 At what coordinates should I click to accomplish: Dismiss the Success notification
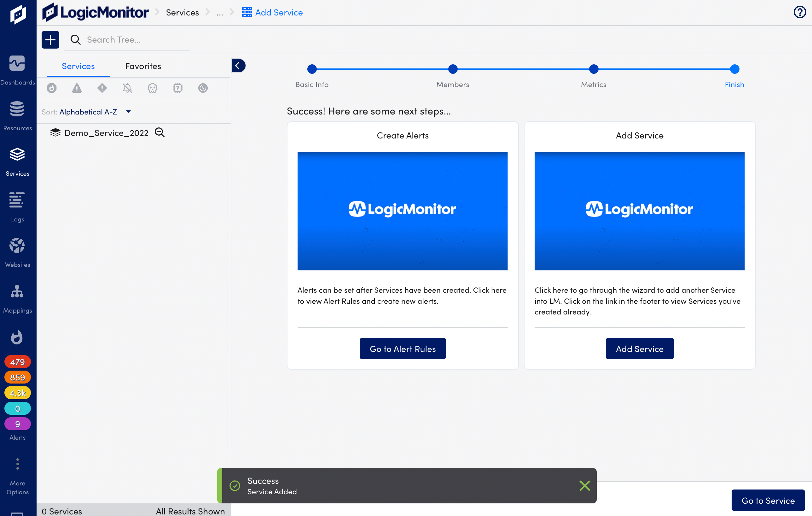(x=585, y=486)
